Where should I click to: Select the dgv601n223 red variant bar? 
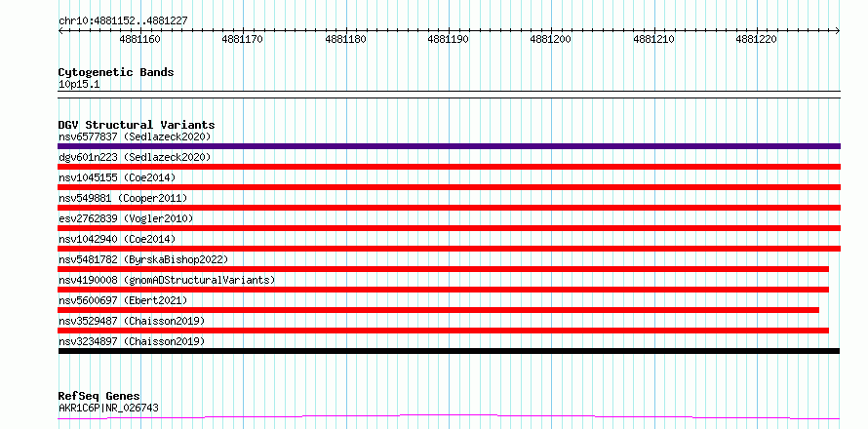(449, 167)
